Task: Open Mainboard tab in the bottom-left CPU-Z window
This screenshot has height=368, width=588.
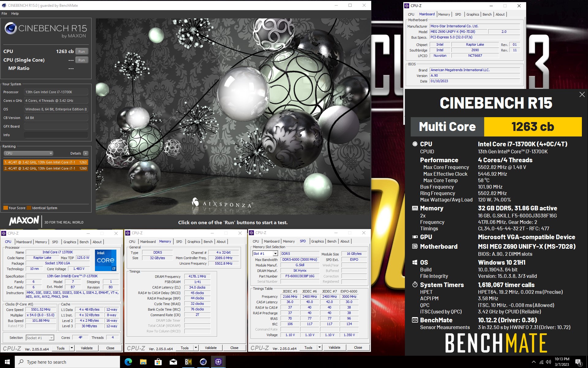Action: click(x=24, y=242)
